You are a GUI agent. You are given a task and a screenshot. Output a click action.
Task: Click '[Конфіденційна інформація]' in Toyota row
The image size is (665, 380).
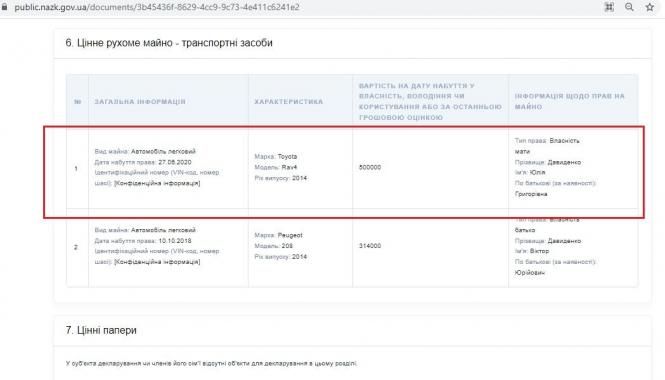point(157,183)
